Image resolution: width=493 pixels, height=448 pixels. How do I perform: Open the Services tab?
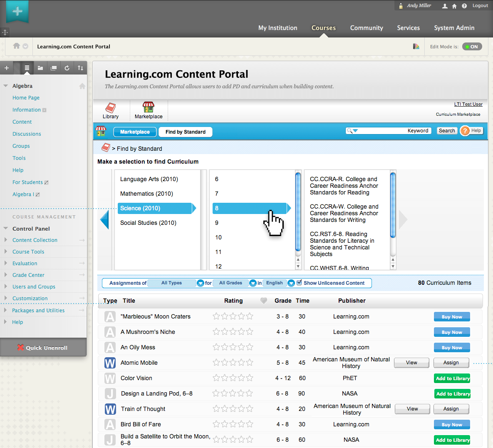point(408,27)
